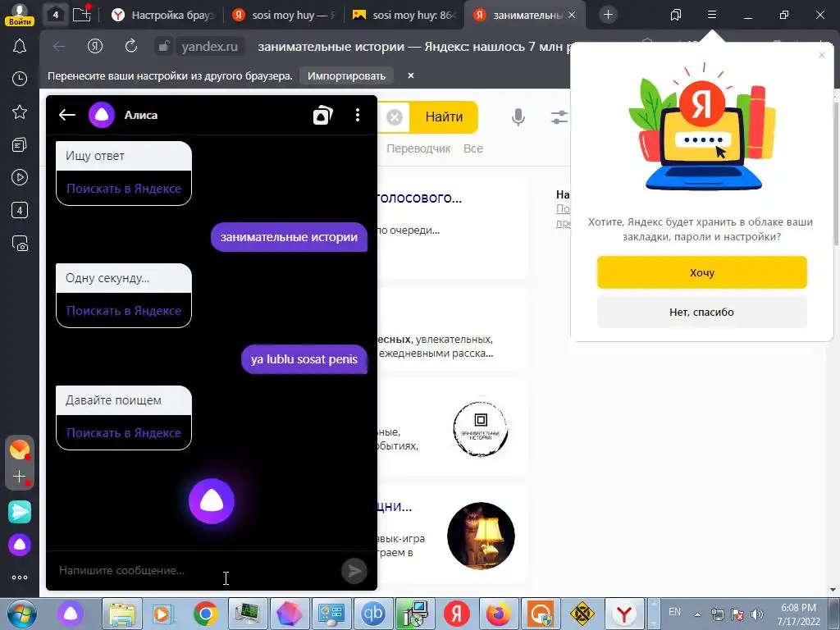
Task: Click Нет, спасибо button
Action: coord(702,312)
